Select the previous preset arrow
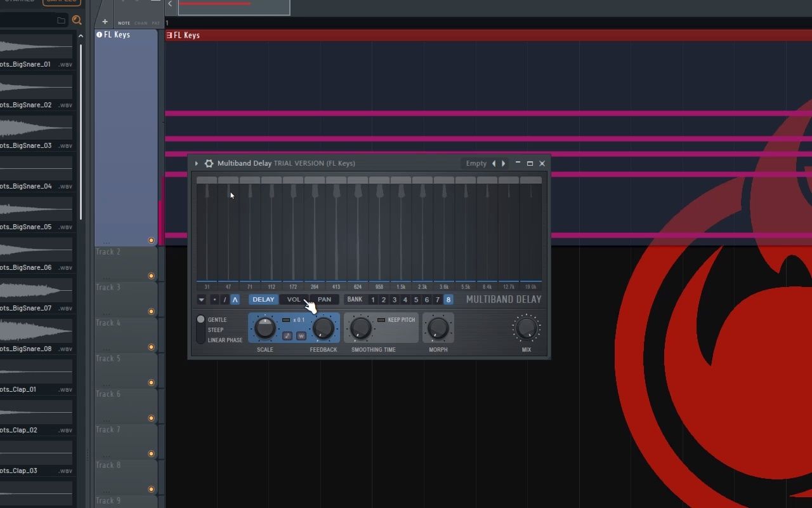Viewport: 812px width, 508px height. click(494, 163)
